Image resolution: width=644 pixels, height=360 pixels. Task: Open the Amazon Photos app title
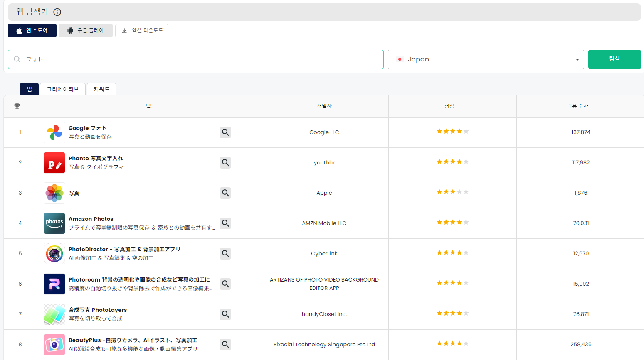[91, 219]
